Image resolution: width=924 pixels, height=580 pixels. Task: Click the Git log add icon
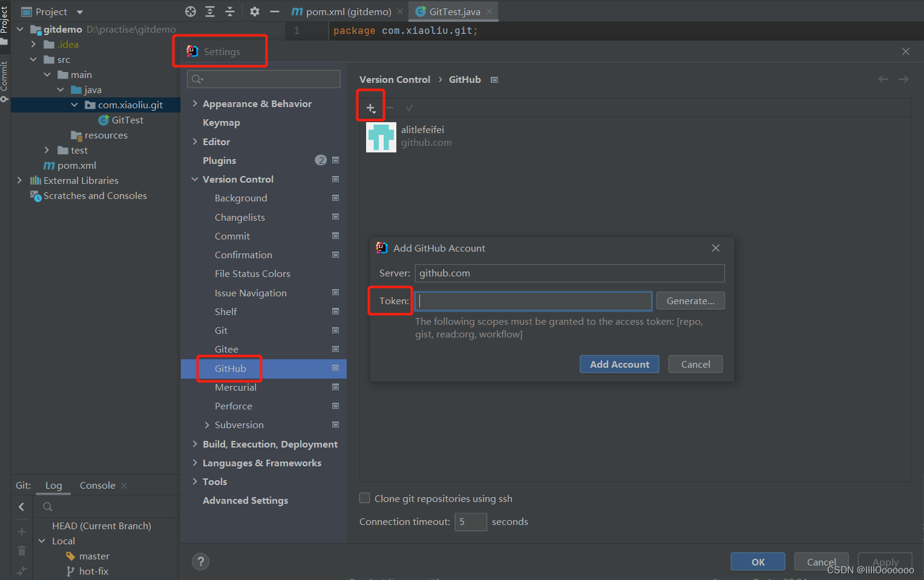pyautogui.click(x=22, y=532)
